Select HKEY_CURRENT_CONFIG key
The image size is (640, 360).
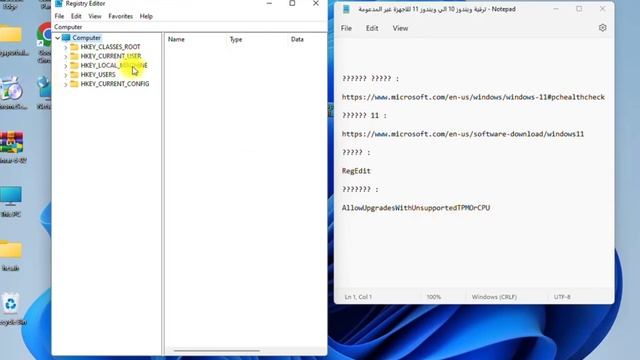point(115,84)
